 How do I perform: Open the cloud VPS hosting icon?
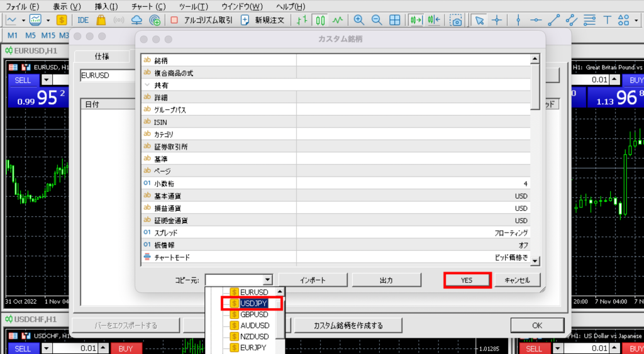(x=136, y=19)
